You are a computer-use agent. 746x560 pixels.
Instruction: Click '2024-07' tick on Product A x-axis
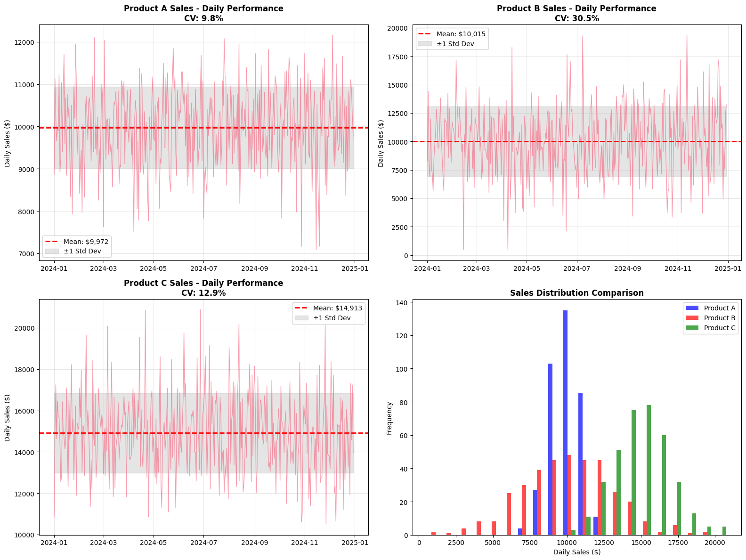tap(203, 268)
